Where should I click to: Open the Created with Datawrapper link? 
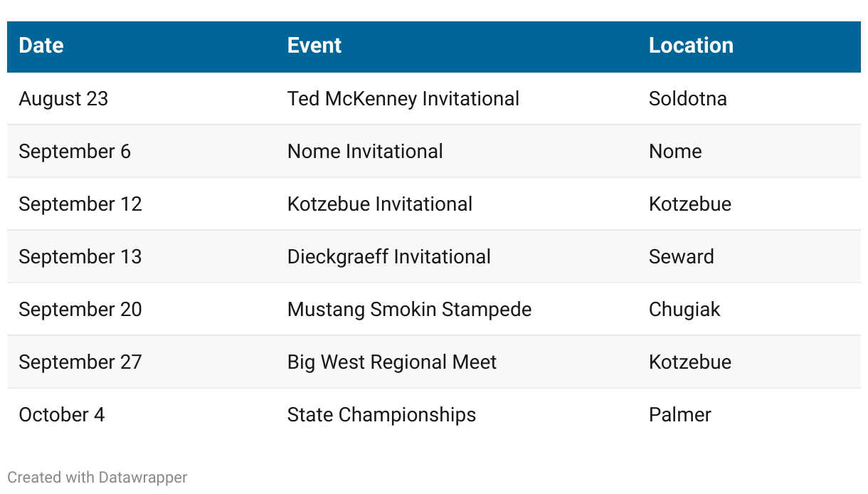97,477
